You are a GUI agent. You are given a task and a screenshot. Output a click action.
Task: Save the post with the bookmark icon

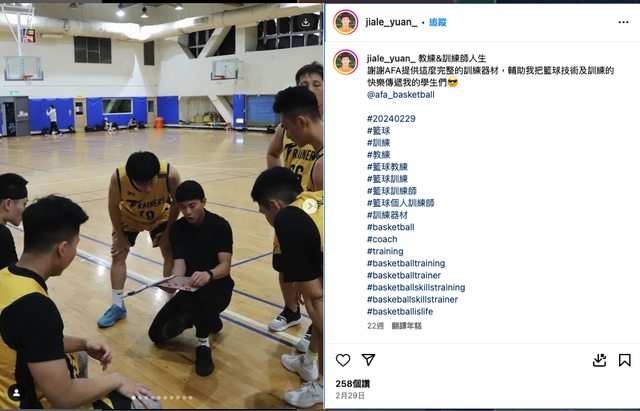624,360
